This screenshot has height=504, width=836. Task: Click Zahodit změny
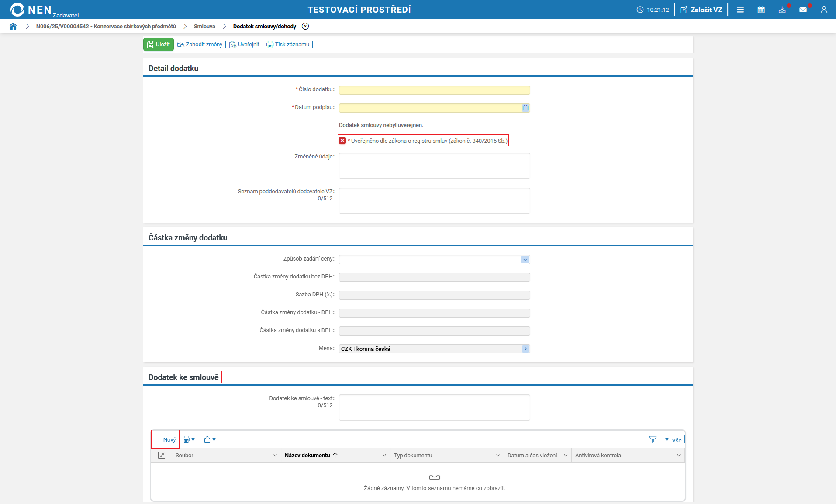(200, 44)
